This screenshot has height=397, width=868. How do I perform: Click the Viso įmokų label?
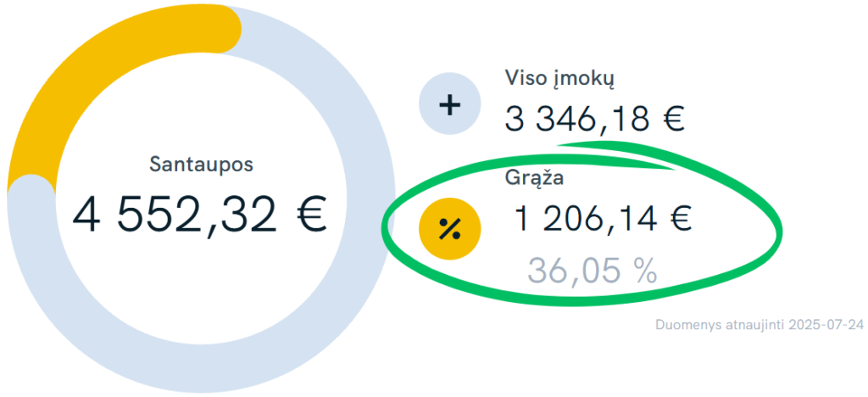[x=559, y=79]
